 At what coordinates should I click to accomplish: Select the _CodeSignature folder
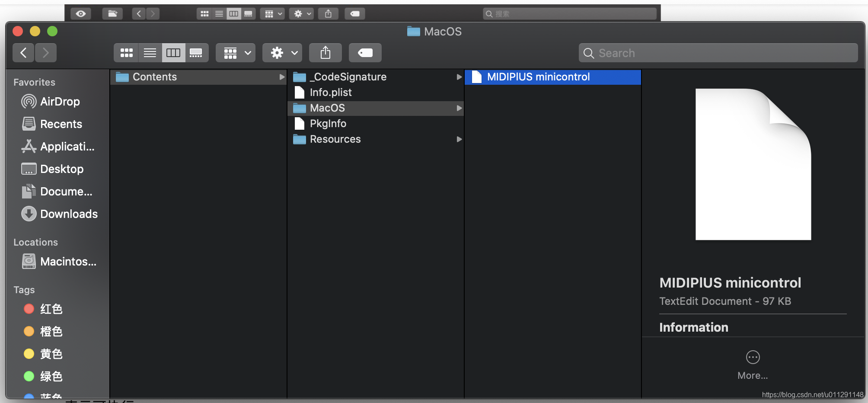376,77
